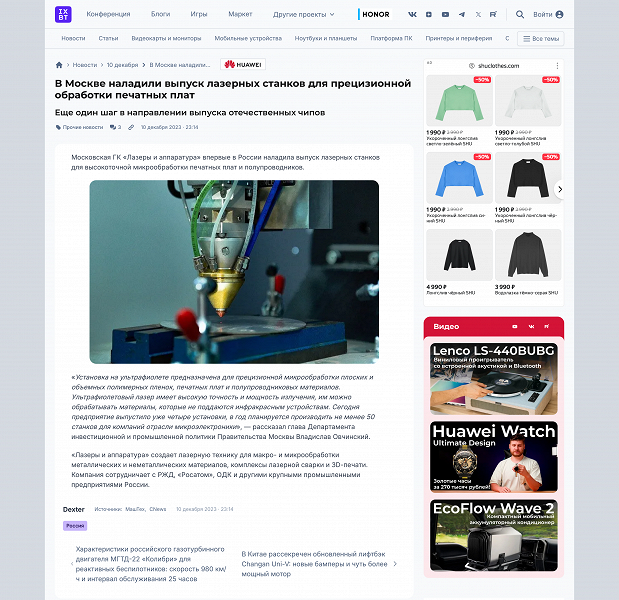Click the iXBT logo in header
This screenshot has height=600, width=619.
click(63, 15)
